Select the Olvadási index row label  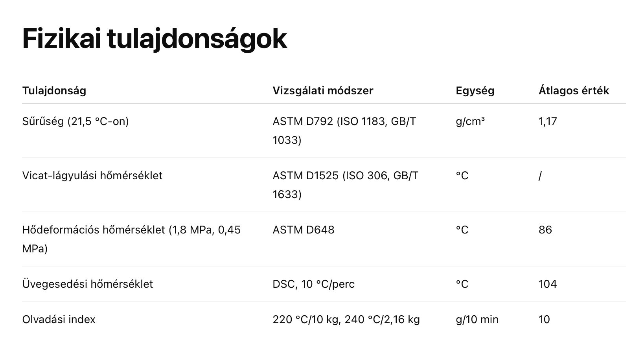tap(59, 319)
